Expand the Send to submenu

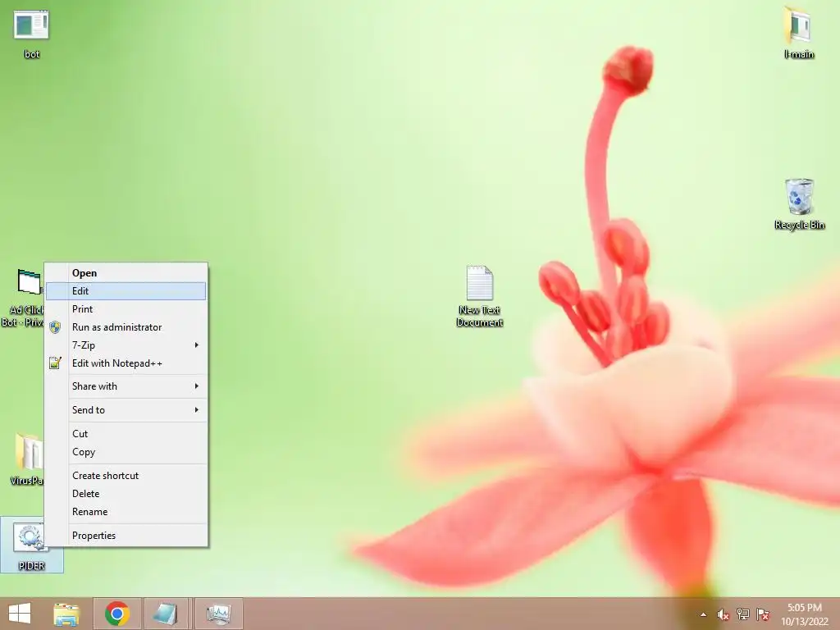point(126,410)
